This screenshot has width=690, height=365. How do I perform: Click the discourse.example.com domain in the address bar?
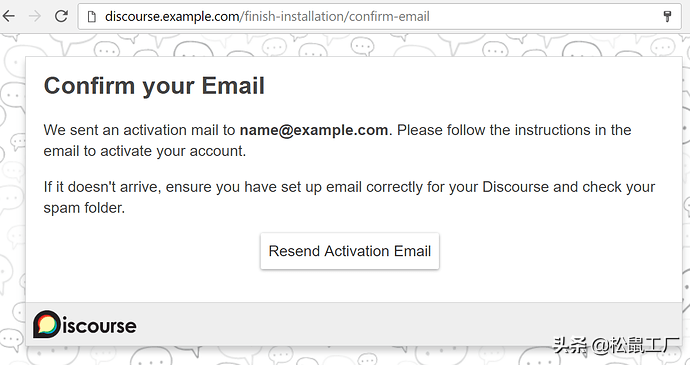click(172, 17)
